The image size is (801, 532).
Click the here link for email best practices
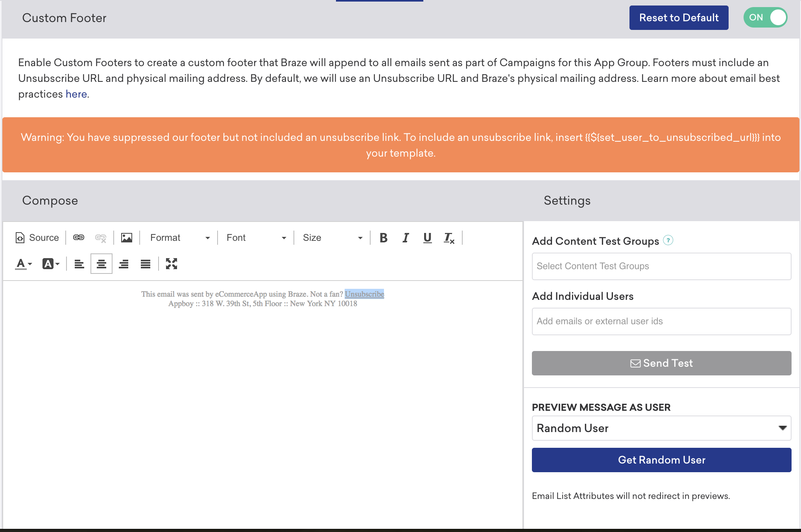click(77, 94)
